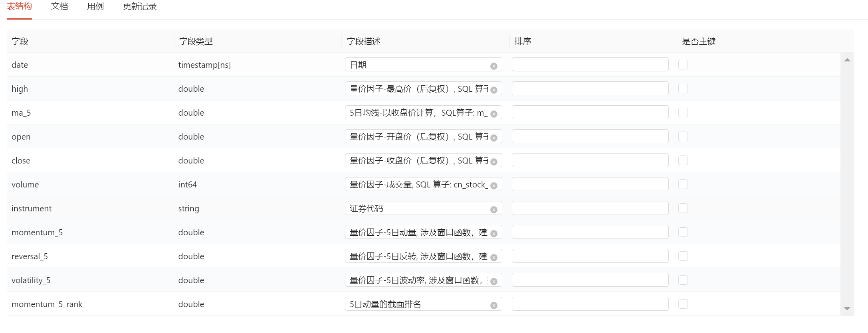This screenshot has width=868, height=333.
Task: Go to the 更新记录 tab
Action: (x=140, y=6)
